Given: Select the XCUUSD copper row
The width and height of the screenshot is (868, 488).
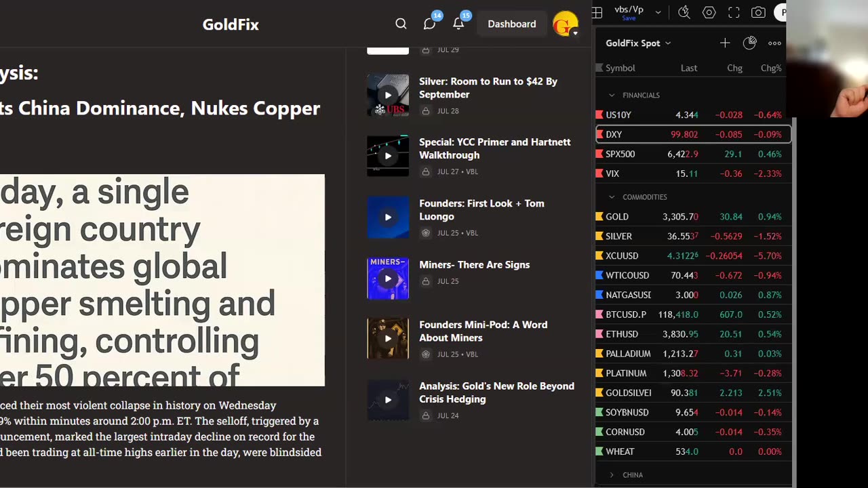Looking at the screenshot, I should (x=693, y=256).
